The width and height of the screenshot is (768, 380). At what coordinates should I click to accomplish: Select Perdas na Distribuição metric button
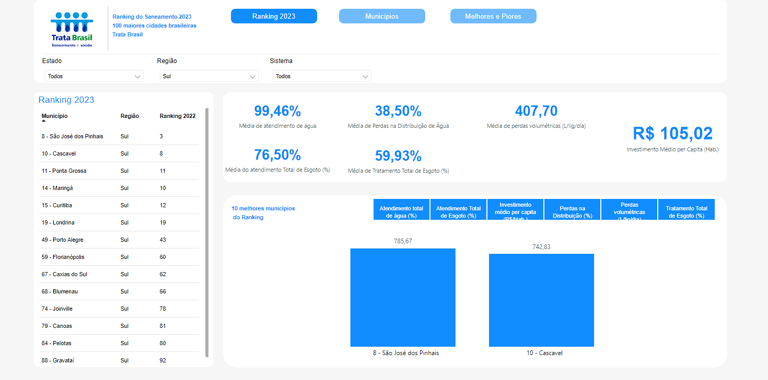pyautogui.click(x=572, y=209)
